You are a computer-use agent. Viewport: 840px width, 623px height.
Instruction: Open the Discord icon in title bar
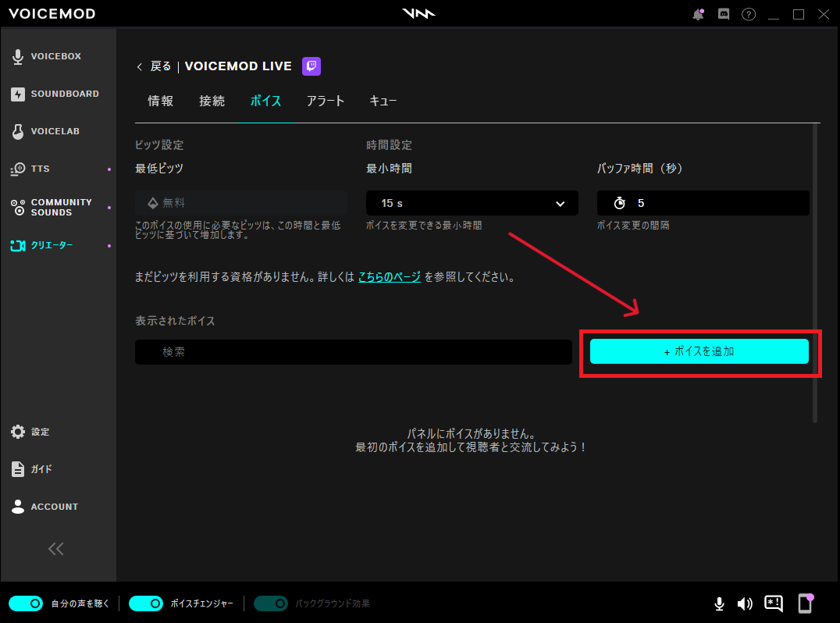pyautogui.click(x=724, y=14)
